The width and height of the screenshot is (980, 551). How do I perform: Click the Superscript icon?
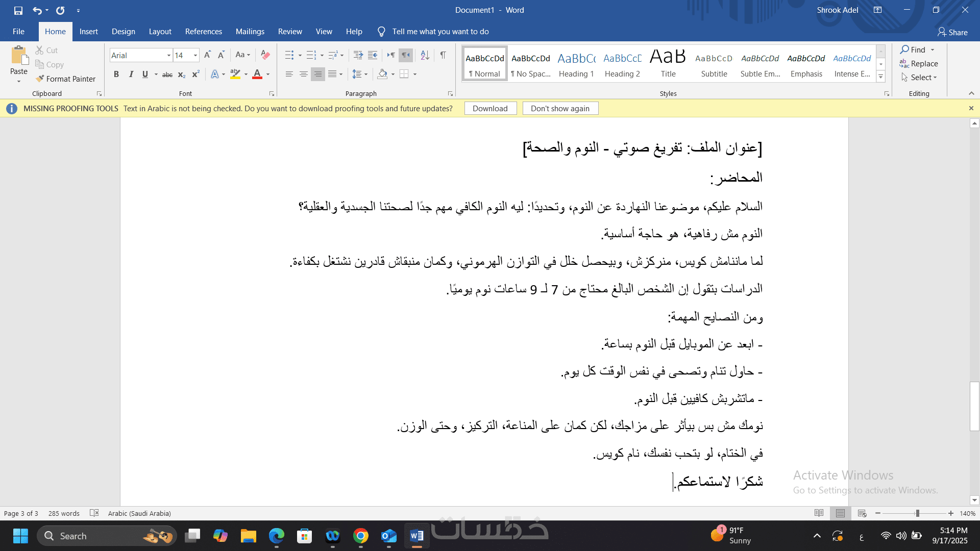[195, 74]
